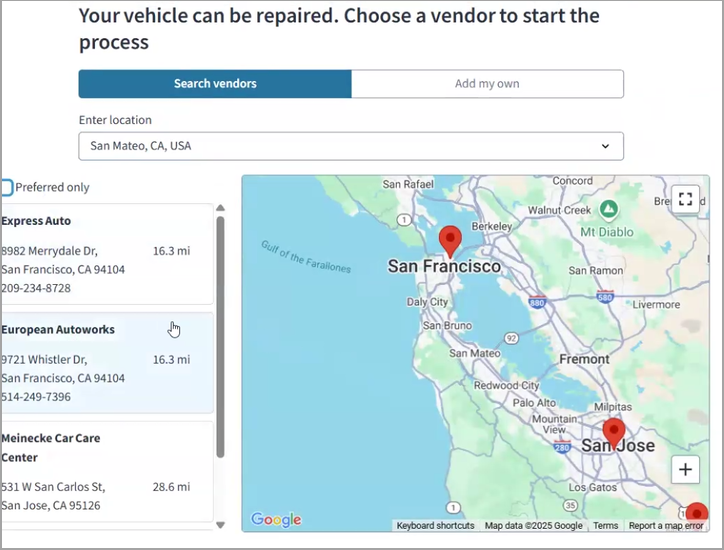Click the San Jose map pin
Screen dimensions: 724x550
[613, 433]
